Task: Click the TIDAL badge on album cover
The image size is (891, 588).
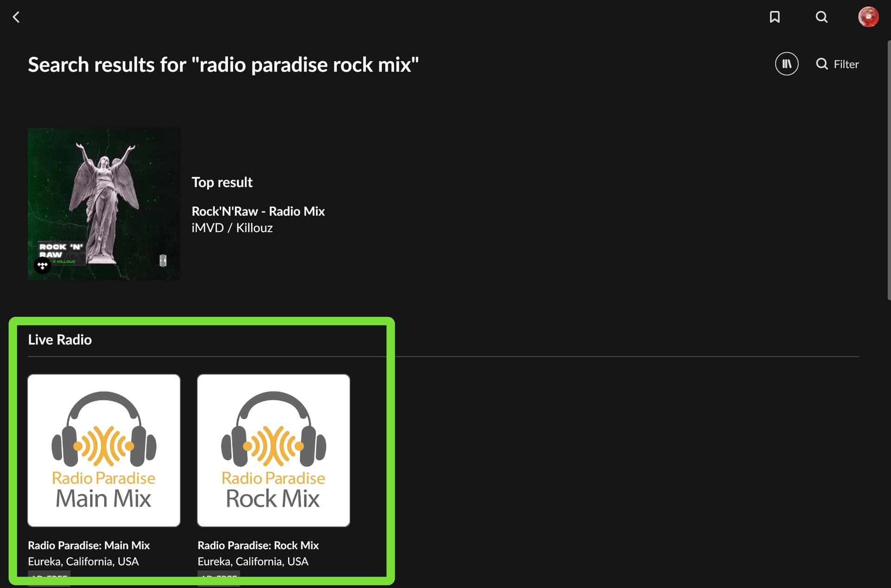Action: tap(43, 266)
